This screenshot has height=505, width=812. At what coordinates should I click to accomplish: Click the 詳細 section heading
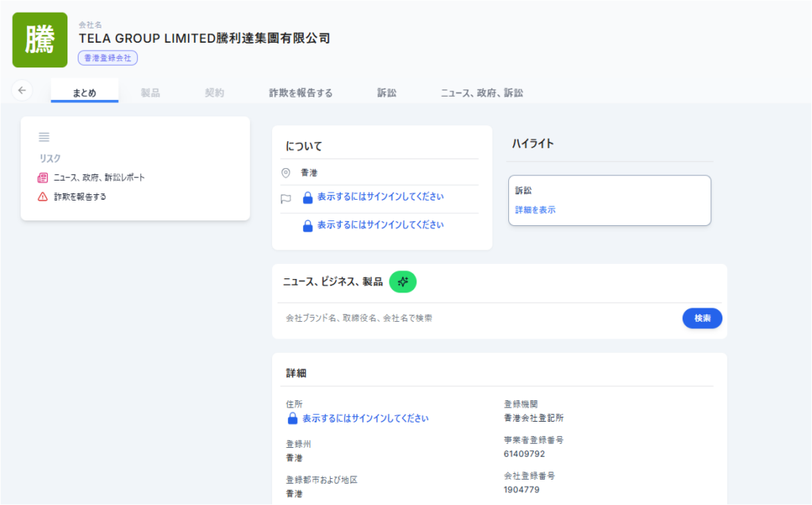point(297,373)
